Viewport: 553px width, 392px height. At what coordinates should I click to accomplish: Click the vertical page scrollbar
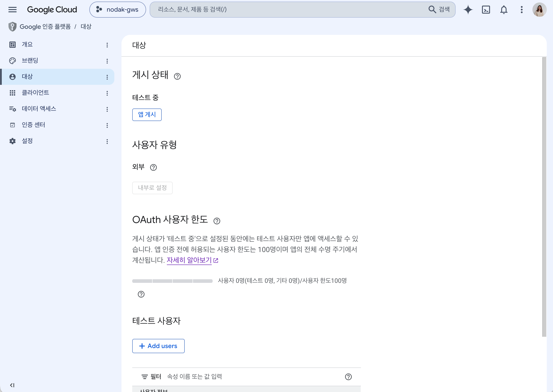[x=544, y=197]
